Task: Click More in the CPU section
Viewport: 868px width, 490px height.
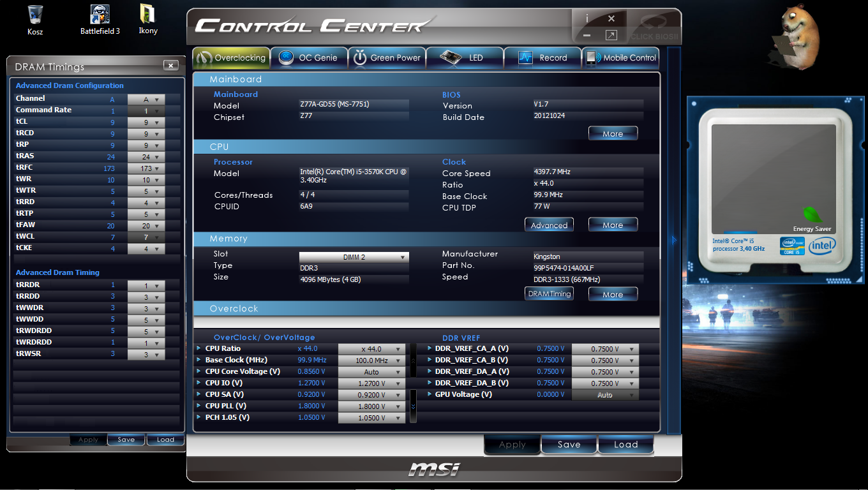Action: click(x=613, y=225)
